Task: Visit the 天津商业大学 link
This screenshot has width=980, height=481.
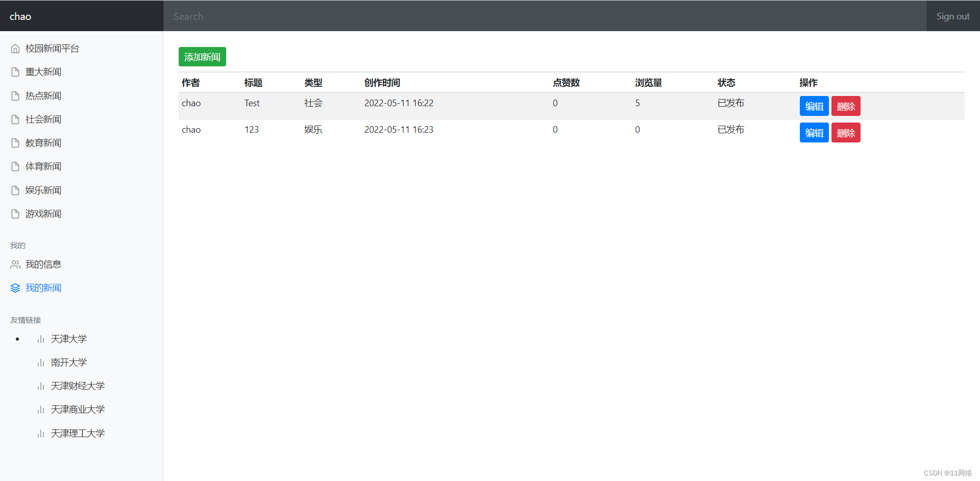Action: (78, 410)
